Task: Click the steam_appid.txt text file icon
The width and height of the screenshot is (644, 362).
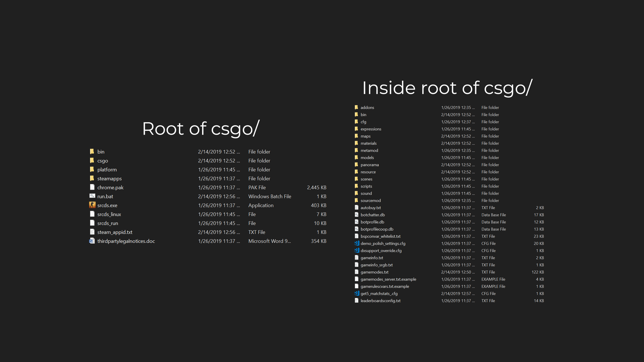Action: tap(92, 232)
